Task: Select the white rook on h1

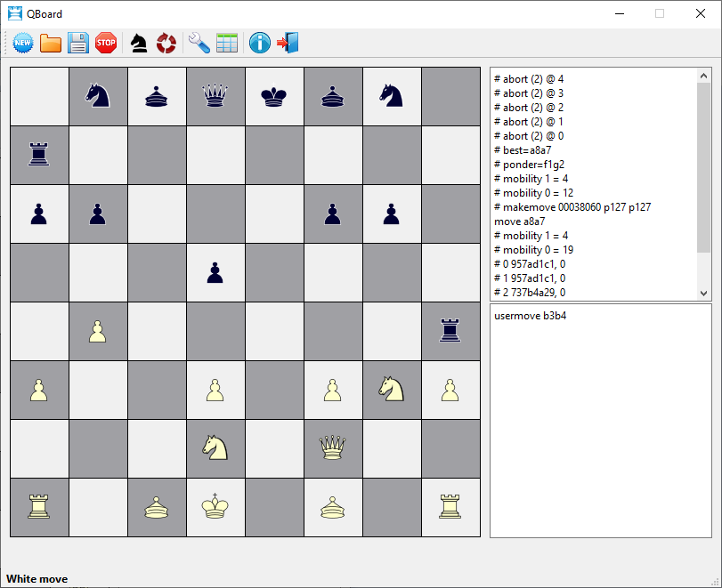Action: click(x=450, y=507)
